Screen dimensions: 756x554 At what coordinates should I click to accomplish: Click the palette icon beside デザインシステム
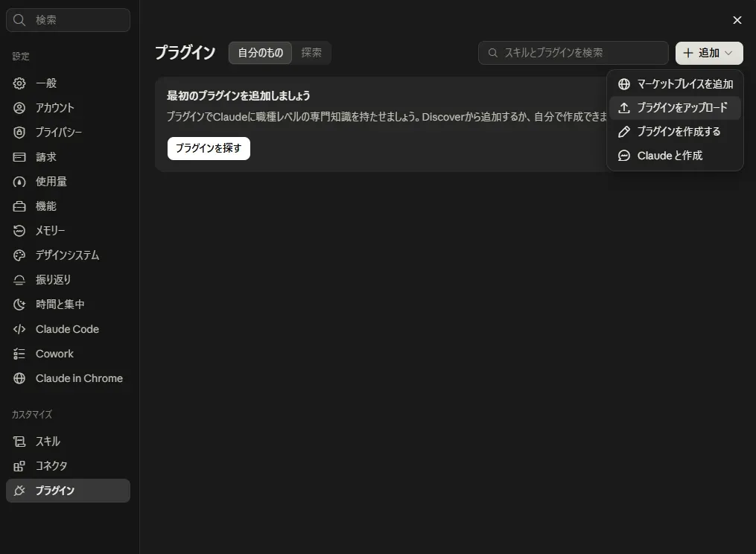(x=19, y=255)
